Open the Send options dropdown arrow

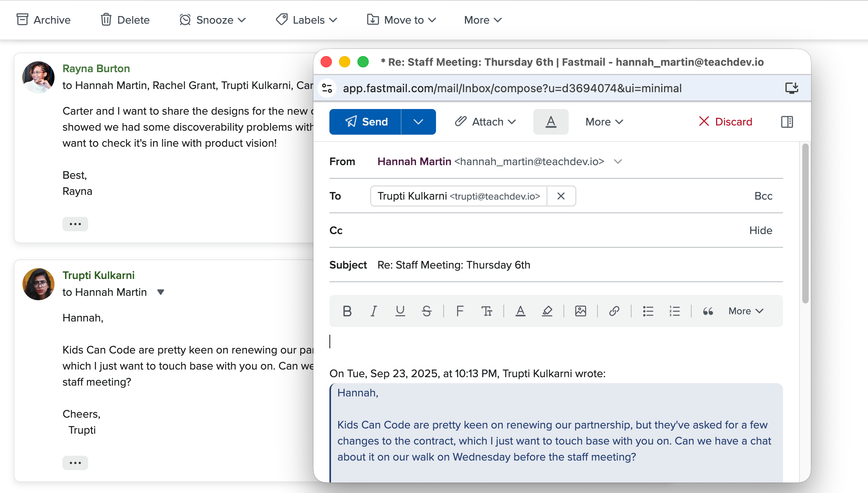[418, 122]
